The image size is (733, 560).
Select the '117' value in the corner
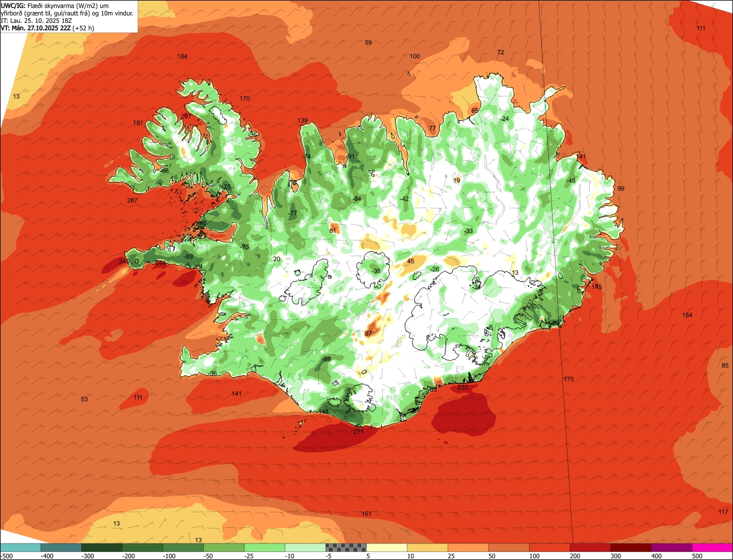click(x=723, y=511)
